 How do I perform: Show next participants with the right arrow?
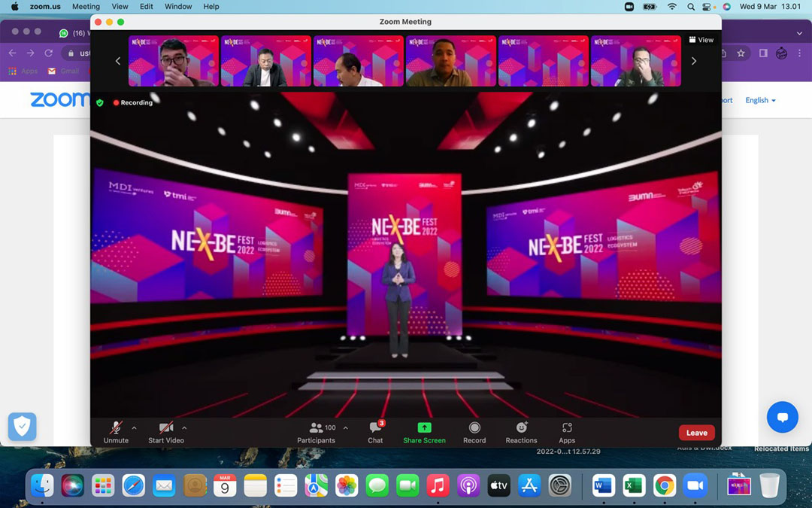(x=694, y=61)
